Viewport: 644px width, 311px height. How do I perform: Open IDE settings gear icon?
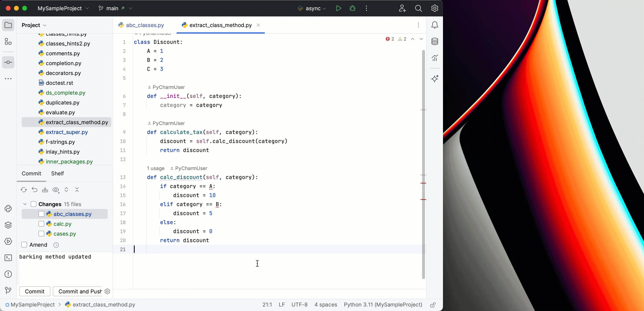coord(435,8)
